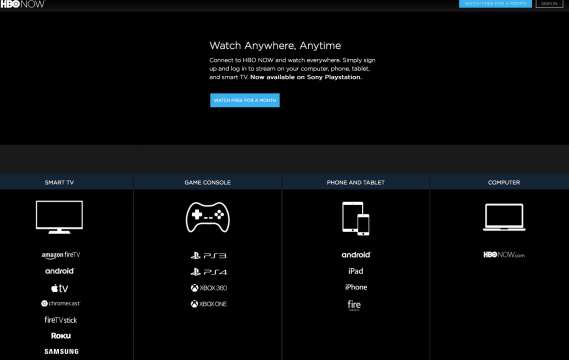Open the Fire TV Stick logo

pos(61,320)
